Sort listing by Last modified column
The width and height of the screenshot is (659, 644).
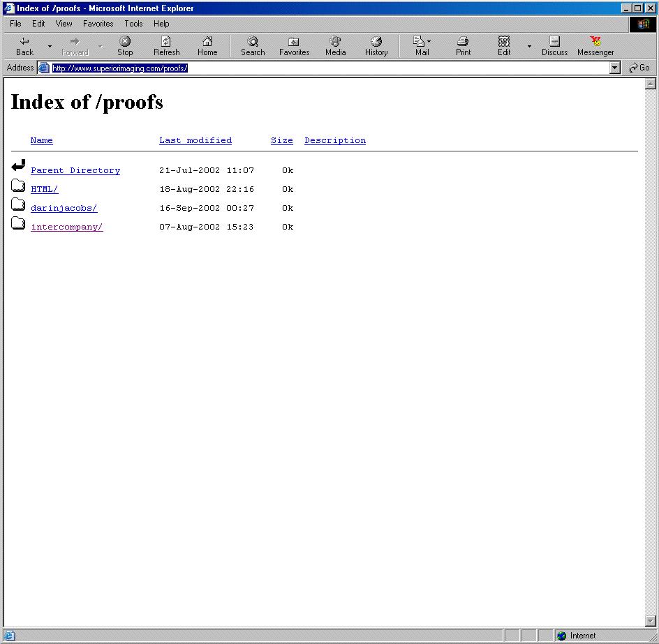(195, 140)
